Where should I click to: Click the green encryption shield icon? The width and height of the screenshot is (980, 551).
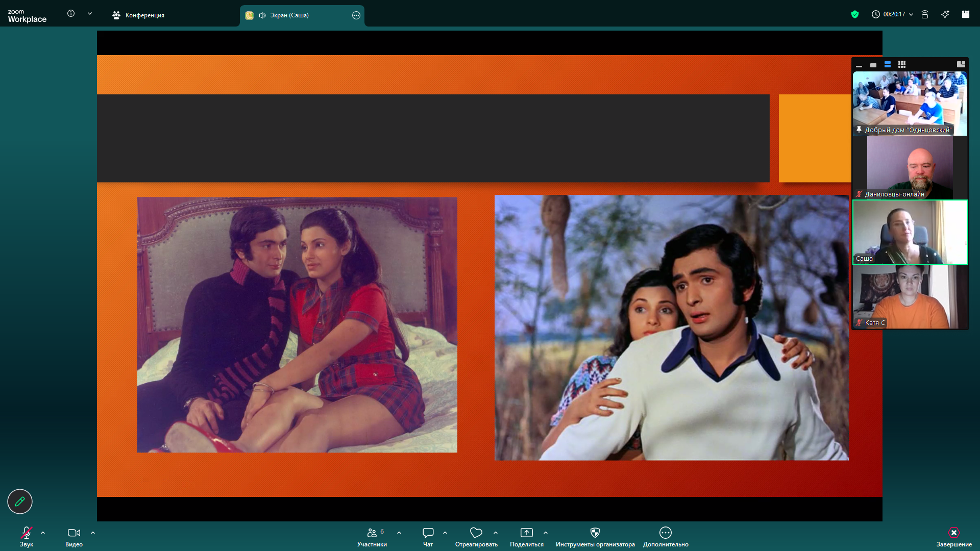[x=855, y=14]
